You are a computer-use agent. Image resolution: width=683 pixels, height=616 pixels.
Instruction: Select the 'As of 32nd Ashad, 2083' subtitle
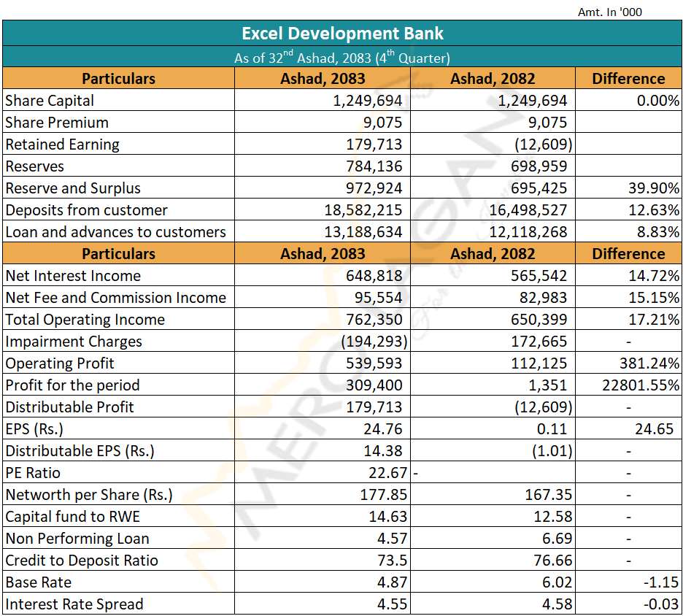(342, 57)
